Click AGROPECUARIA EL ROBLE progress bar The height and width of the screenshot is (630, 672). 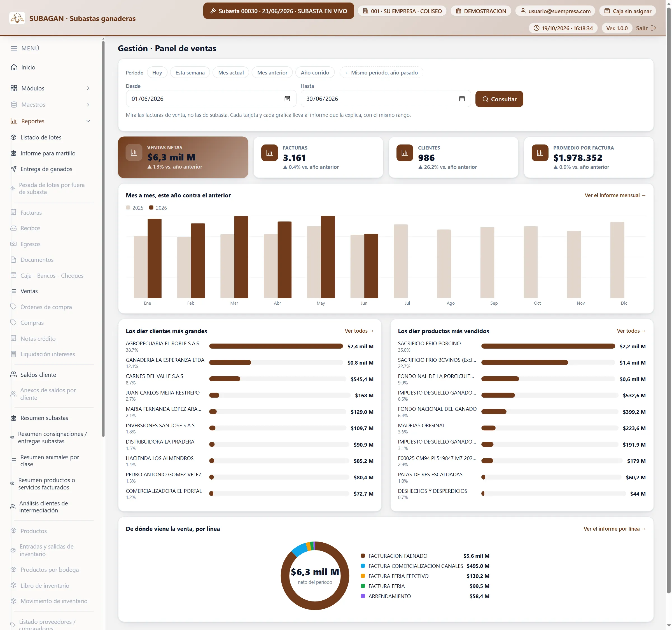(x=276, y=346)
